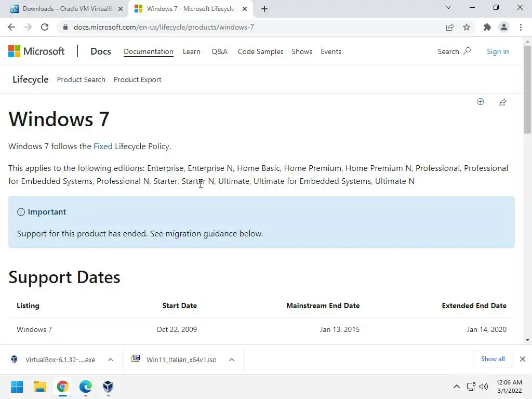Open the Q&A menu item

pyautogui.click(x=219, y=51)
